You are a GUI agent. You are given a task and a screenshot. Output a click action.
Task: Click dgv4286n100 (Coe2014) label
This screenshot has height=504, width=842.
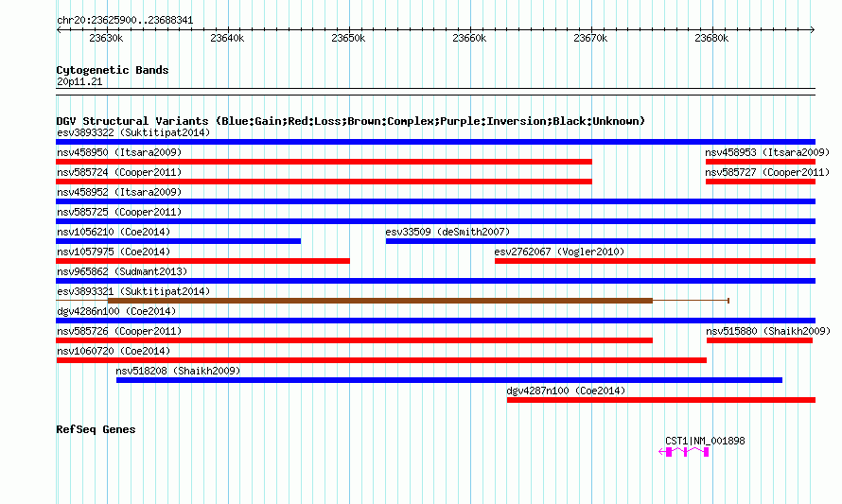(116, 311)
